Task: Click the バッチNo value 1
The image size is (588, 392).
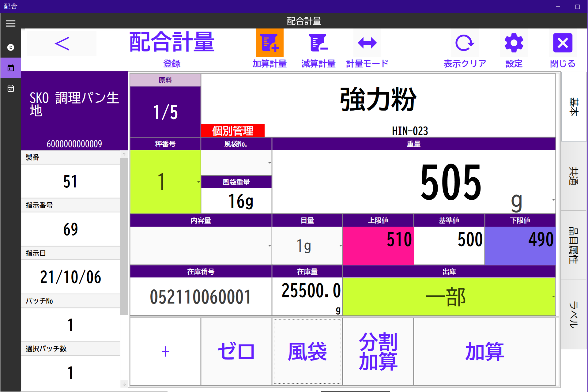Action: (x=70, y=325)
